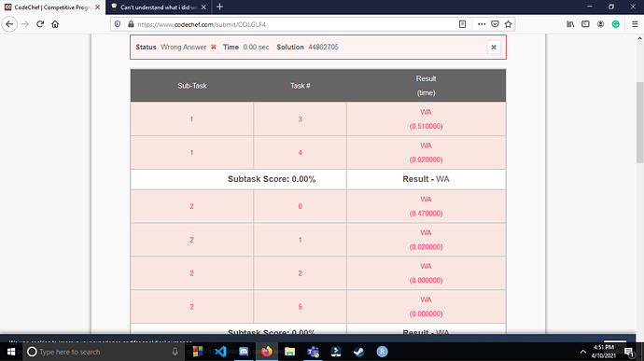This screenshot has height=361, width=644.
Task: Open Firefox hamburger menu
Action: [635, 24]
